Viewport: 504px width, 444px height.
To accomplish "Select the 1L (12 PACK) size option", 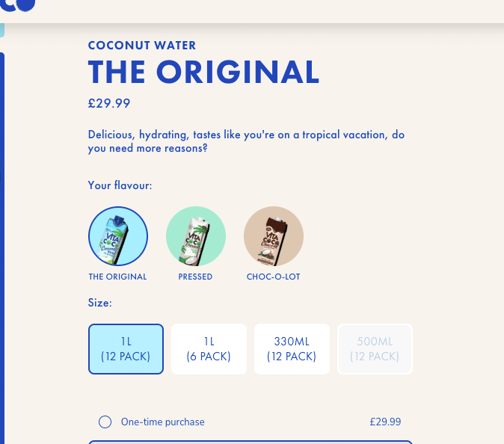I will (x=126, y=349).
